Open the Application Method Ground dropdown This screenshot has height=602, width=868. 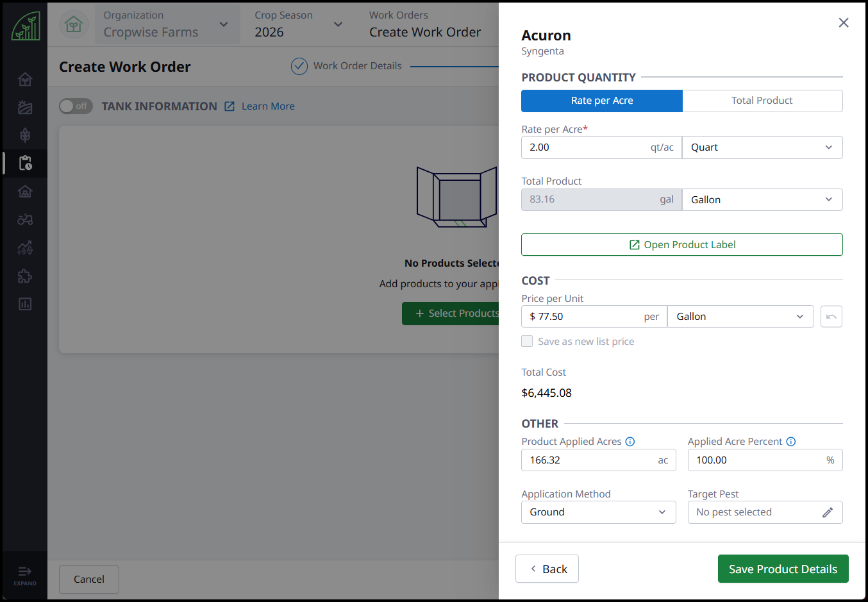point(599,512)
